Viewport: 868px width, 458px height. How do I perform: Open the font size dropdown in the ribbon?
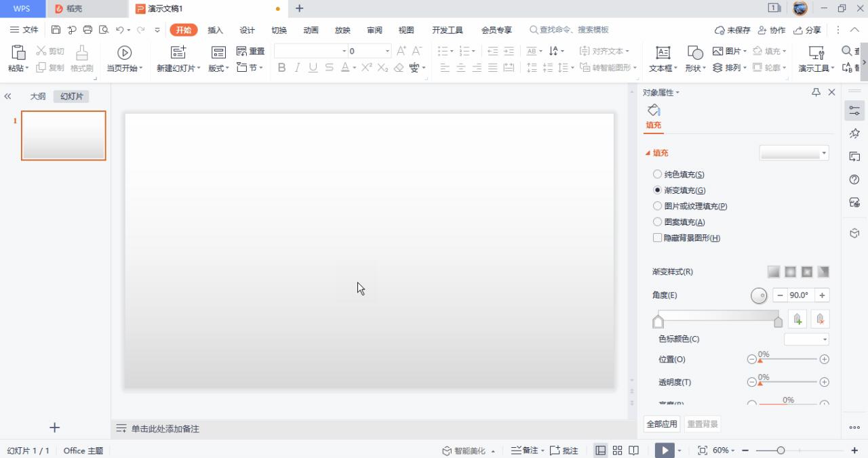387,50
